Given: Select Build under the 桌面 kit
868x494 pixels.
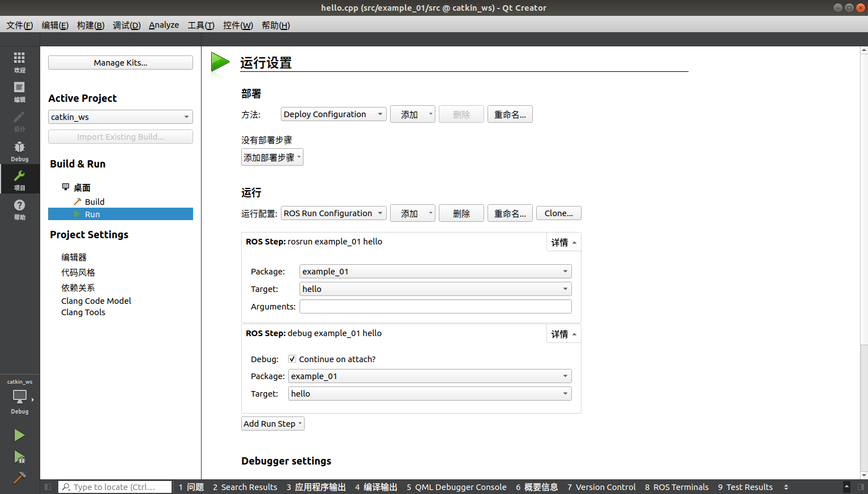Looking at the screenshot, I should [x=95, y=201].
